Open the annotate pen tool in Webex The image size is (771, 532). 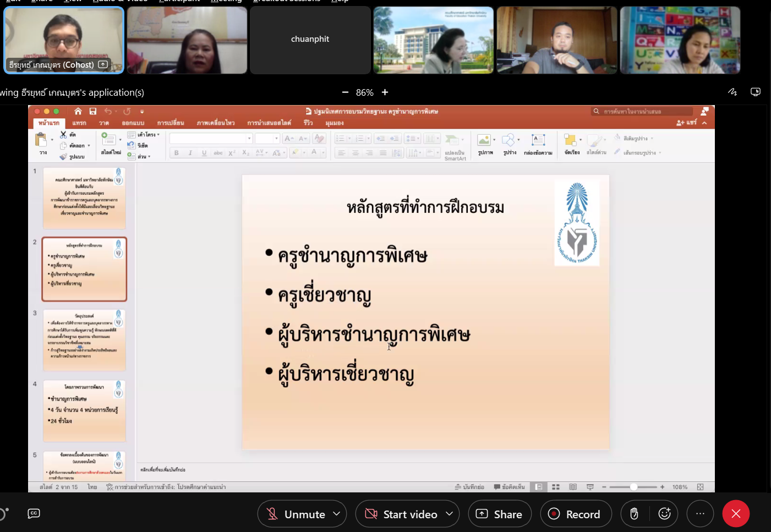732,92
